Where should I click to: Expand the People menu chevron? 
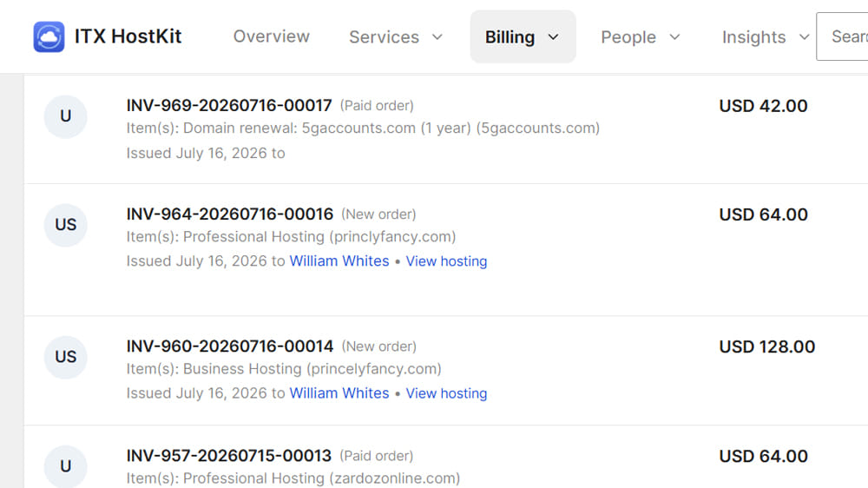tap(674, 37)
